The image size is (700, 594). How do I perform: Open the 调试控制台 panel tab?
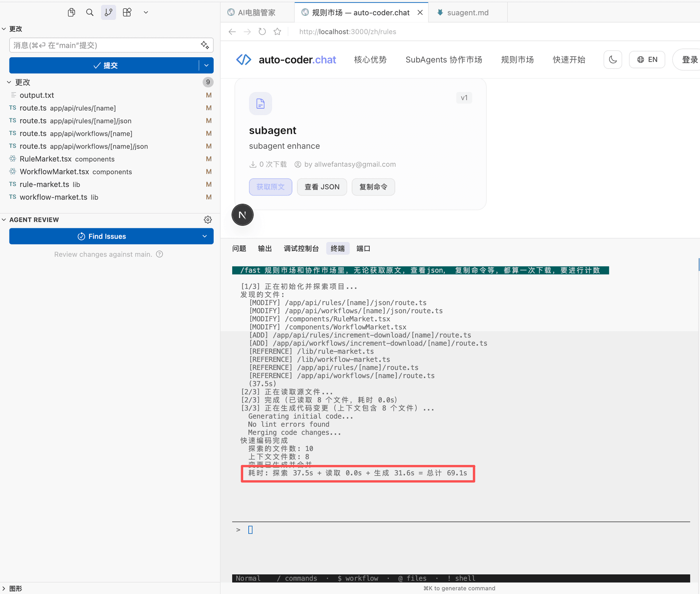301,248
